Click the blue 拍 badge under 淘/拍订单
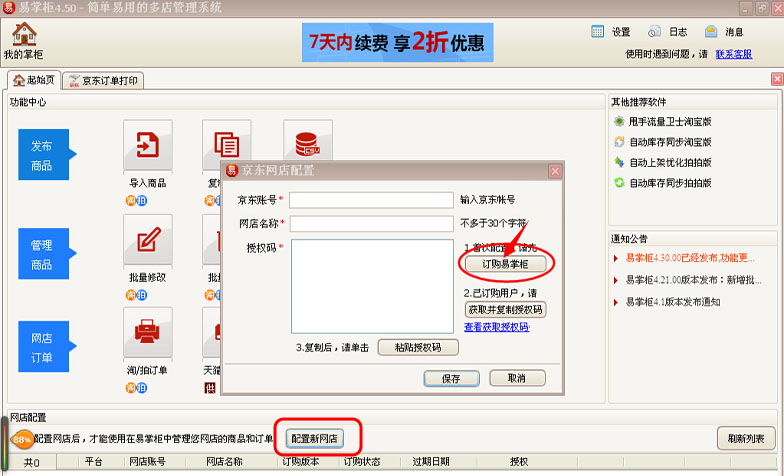This screenshot has height=476, width=784. pos(142,388)
